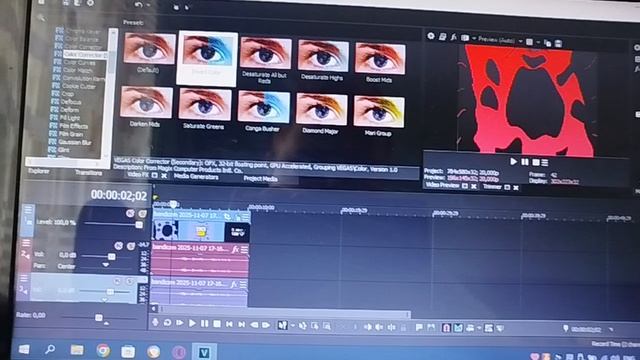
Task: Step to next frame in timeline transport
Action: pos(266,325)
